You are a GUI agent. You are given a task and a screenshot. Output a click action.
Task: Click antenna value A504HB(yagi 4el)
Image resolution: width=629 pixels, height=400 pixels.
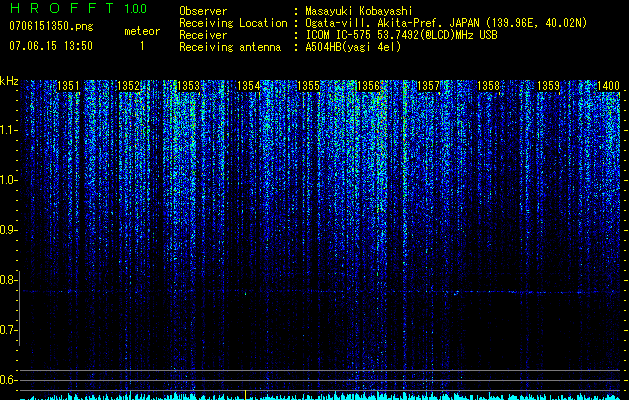point(353,47)
